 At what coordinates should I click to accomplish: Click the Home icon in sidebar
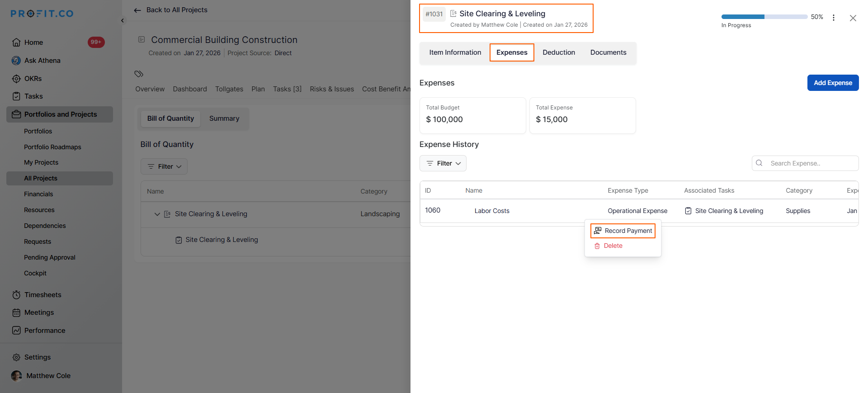tap(16, 43)
